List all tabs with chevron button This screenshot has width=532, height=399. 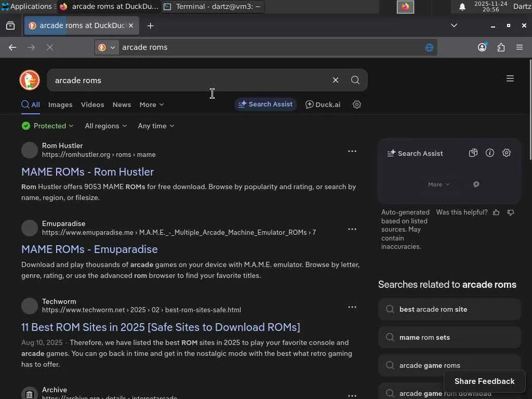pos(454,26)
